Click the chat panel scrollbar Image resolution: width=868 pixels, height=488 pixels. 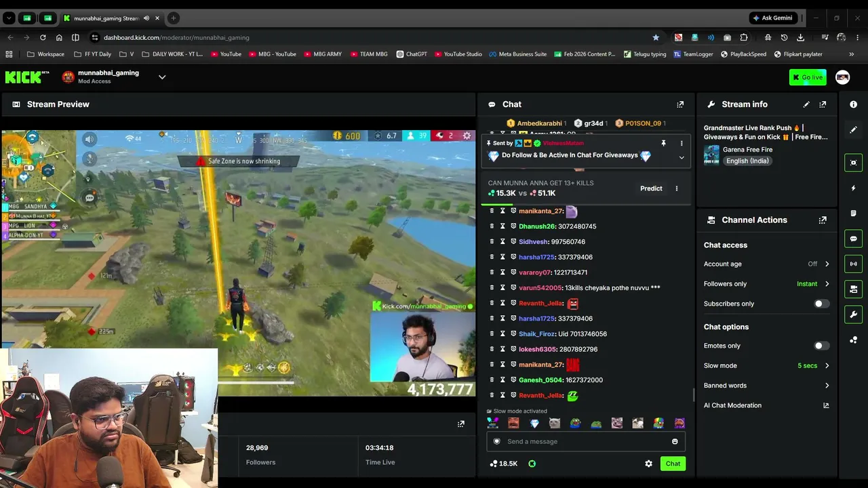(693, 394)
